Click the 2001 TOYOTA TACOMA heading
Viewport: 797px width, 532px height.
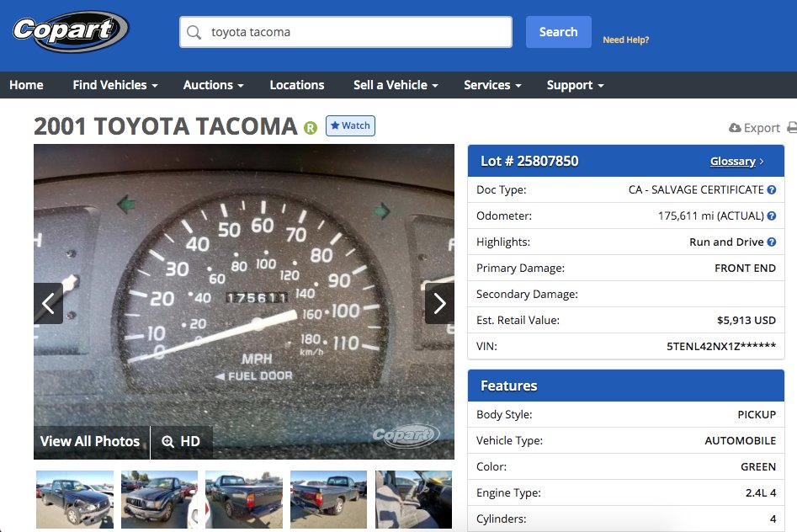point(166,126)
